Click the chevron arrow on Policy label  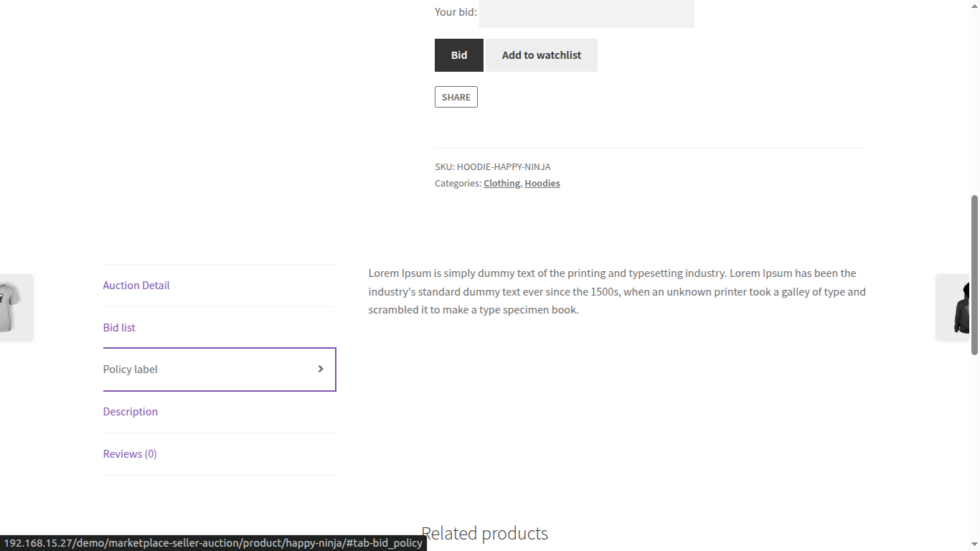321,369
